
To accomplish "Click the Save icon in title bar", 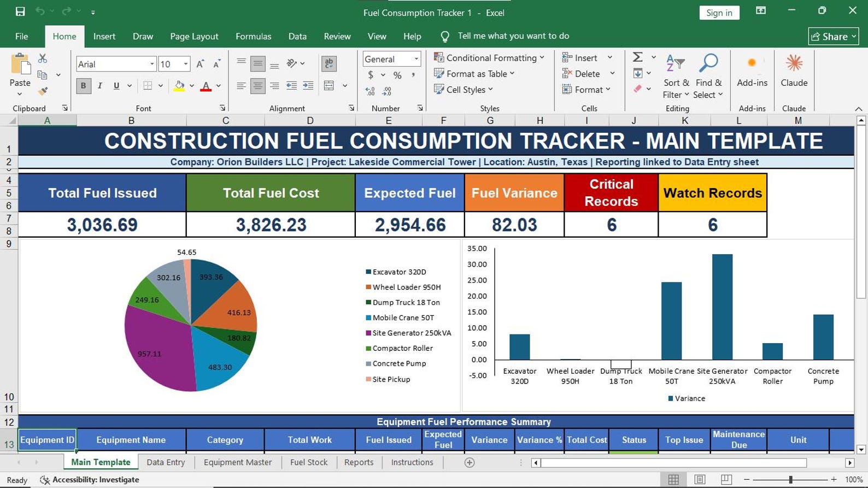I will pos(20,11).
